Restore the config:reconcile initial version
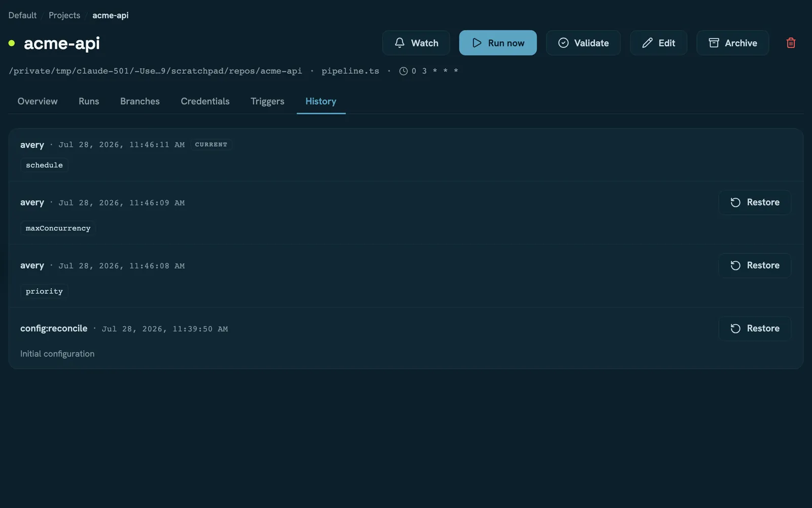 coord(755,328)
